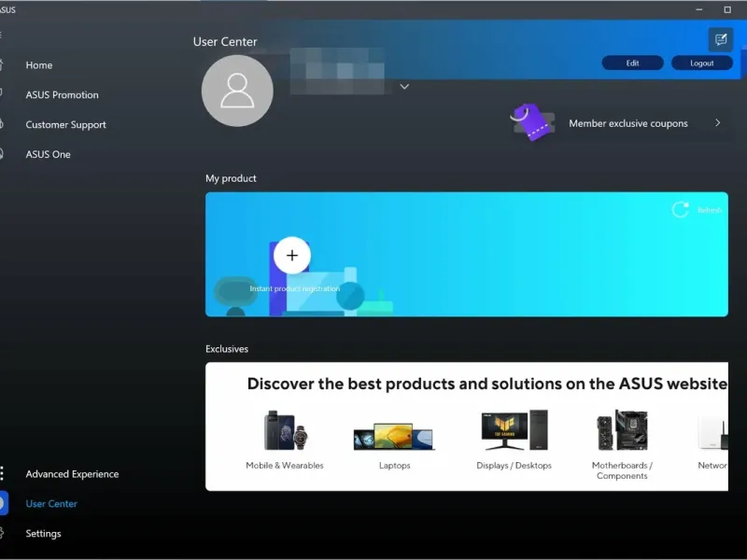Viewport: 747px width, 560px height.
Task: Go to ASUS Promotion section
Action: click(62, 95)
